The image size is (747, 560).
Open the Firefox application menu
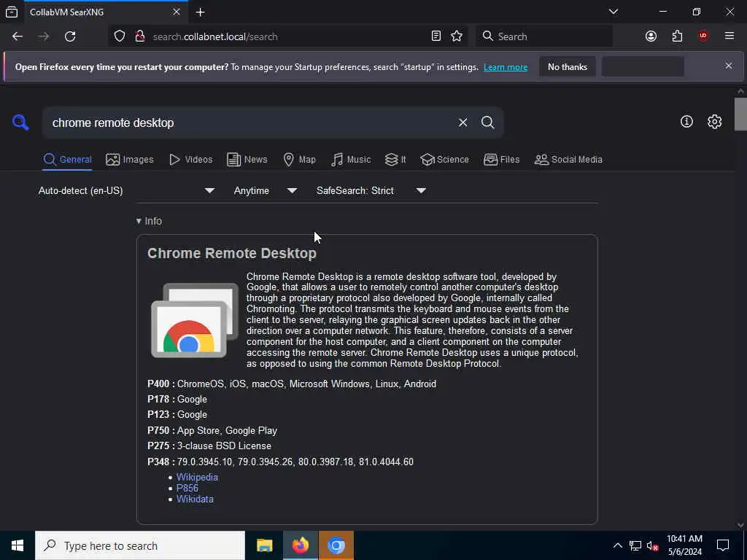tap(729, 36)
